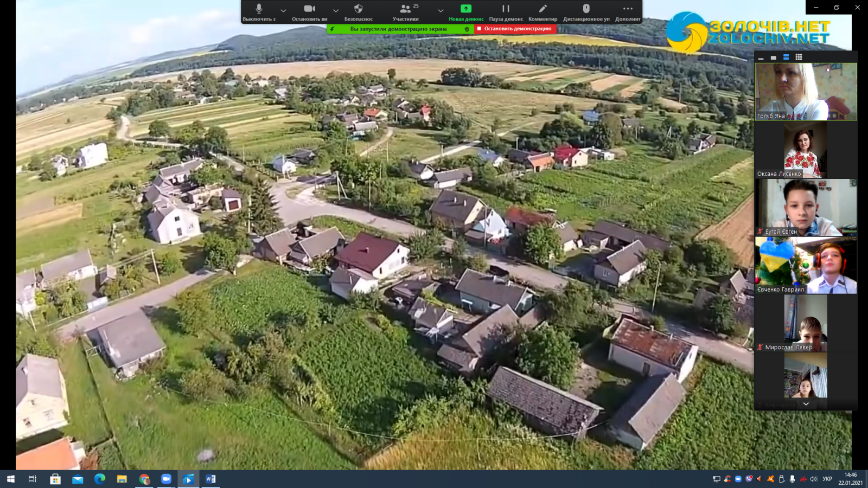Open the Безопасность shield menu

358,12
